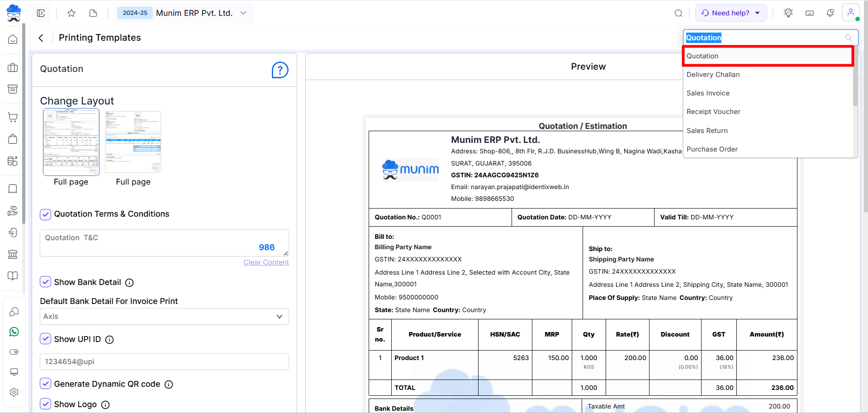Choose Sales Invoice template option

click(768, 93)
